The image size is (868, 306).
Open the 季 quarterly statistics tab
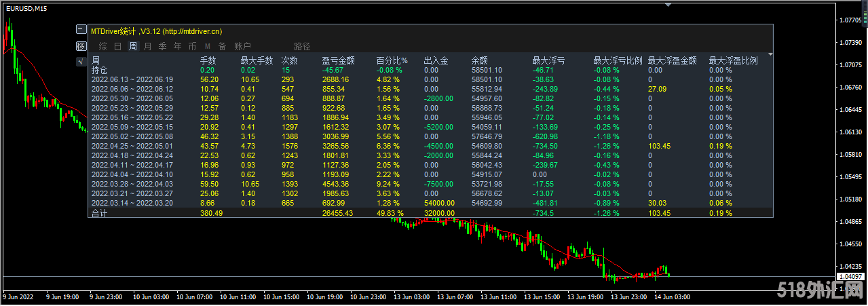click(x=163, y=47)
